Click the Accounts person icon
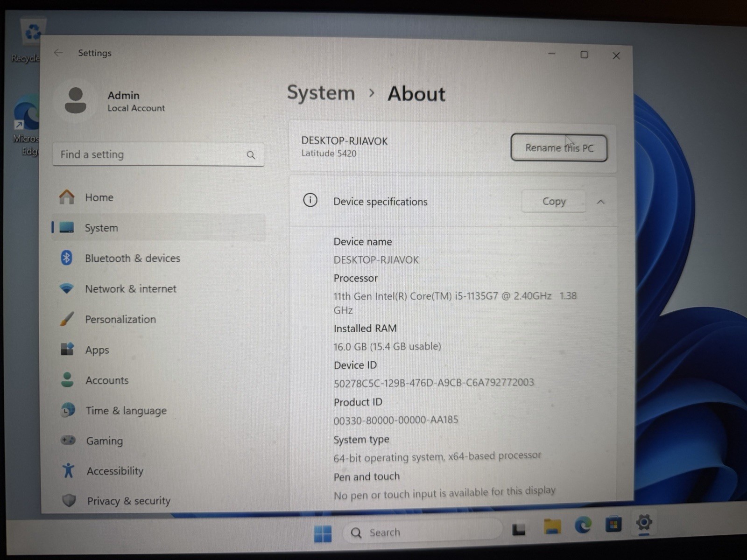Image resolution: width=747 pixels, height=560 pixels. 68,379
